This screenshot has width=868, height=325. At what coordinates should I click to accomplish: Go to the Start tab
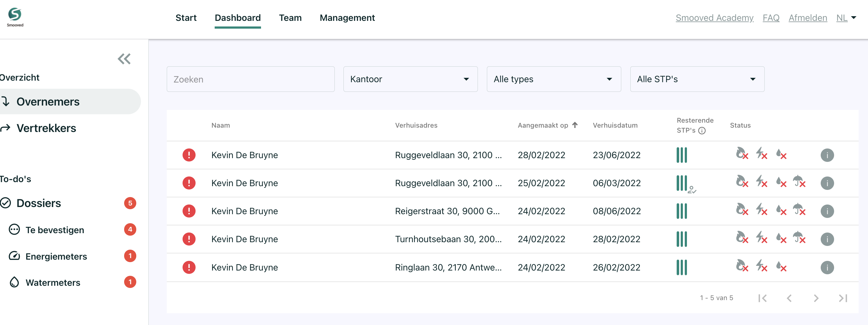(x=186, y=18)
